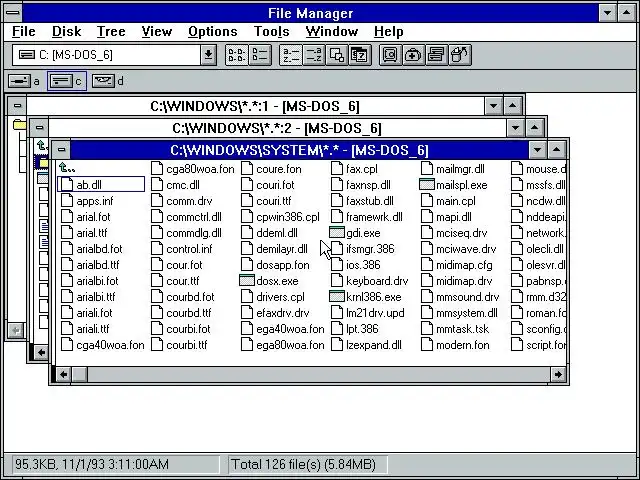The image size is (640, 480).
Task: Click status bar text 'Total 126 file(s) (5.84MB)'
Action: [x=303, y=464]
